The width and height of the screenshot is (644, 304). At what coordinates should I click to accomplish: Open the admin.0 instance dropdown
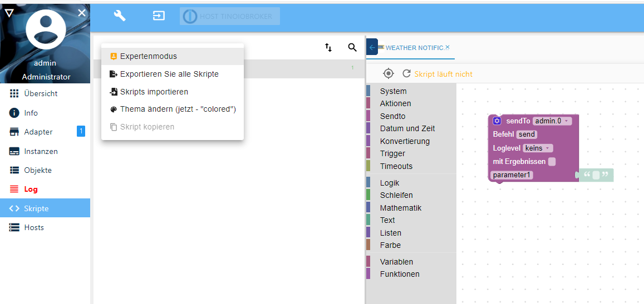(x=552, y=121)
